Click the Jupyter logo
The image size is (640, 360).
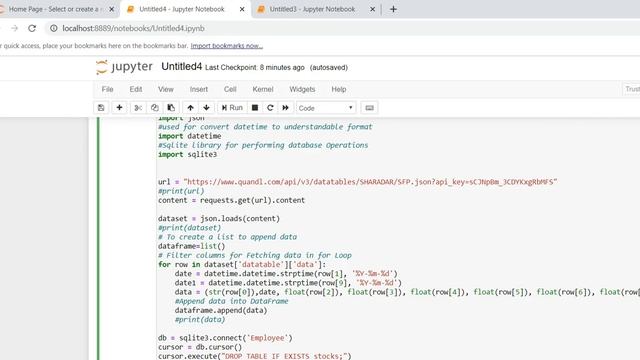124,67
